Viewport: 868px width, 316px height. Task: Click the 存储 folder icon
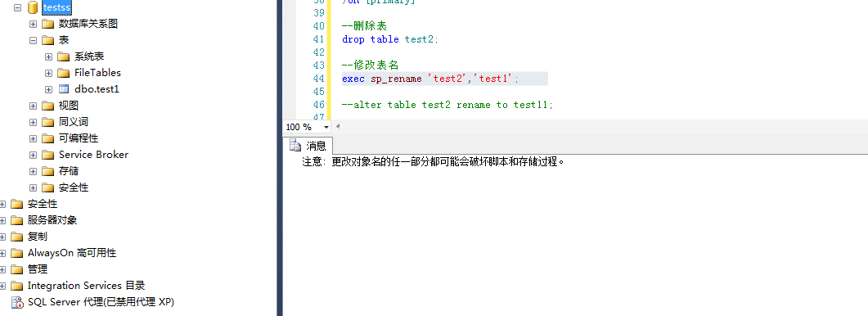tap(48, 171)
